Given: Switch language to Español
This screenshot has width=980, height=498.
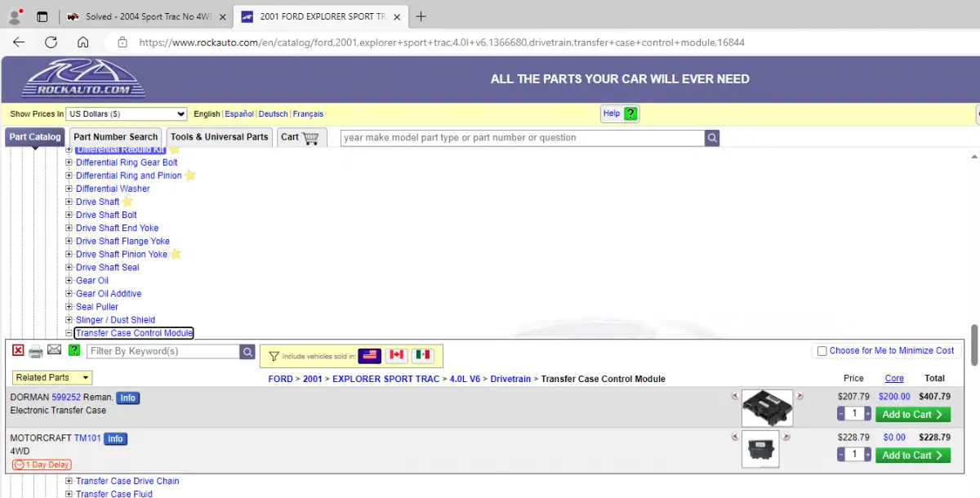Looking at the screenshot, I should pos(239,114).
